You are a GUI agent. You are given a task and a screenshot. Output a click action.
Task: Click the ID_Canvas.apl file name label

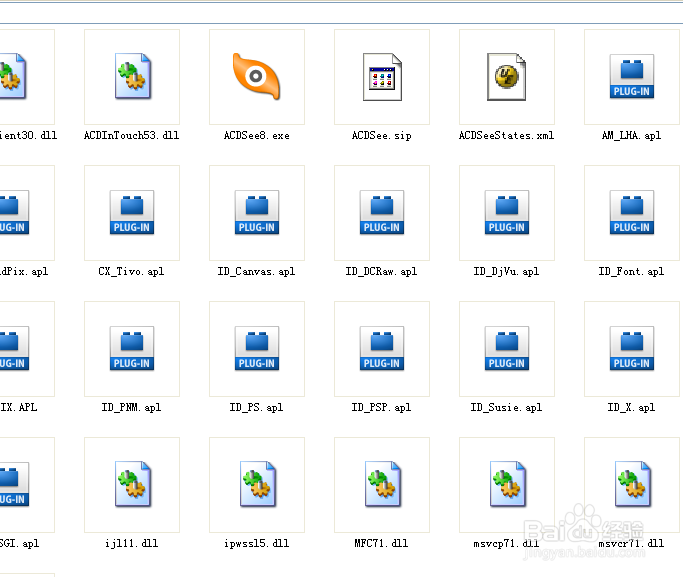click(257, 271)
